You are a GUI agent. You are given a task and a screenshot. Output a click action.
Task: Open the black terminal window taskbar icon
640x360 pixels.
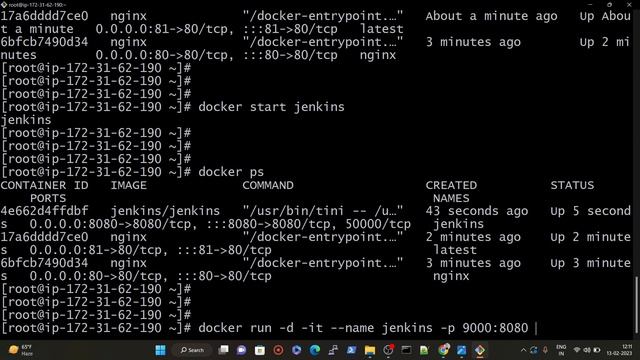[x=406, y=350]
